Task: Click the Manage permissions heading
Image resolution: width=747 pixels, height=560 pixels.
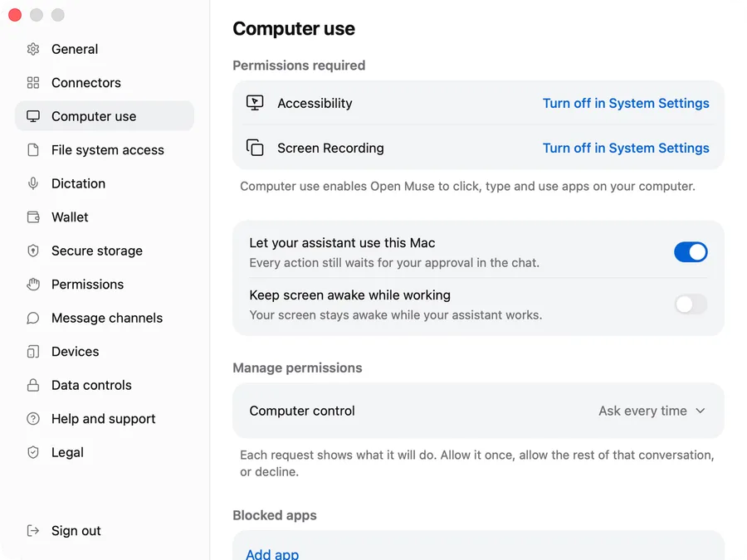Action: 297,368
